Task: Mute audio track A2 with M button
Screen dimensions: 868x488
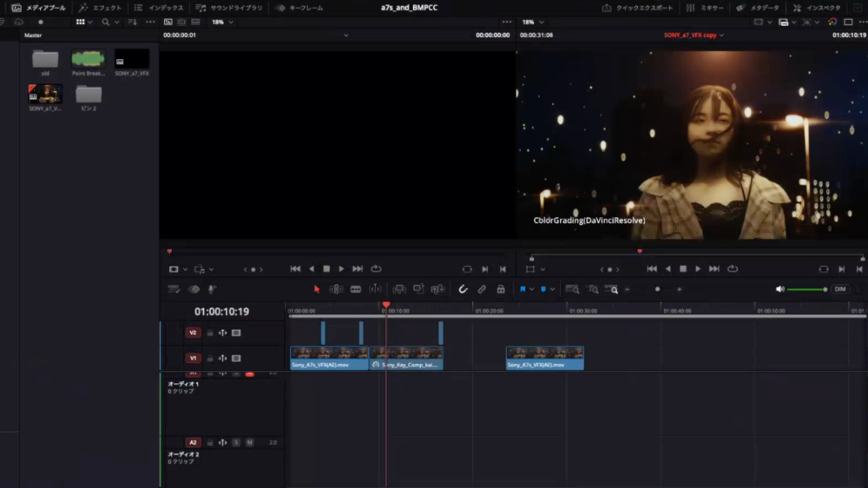Action: coord(249,443)
